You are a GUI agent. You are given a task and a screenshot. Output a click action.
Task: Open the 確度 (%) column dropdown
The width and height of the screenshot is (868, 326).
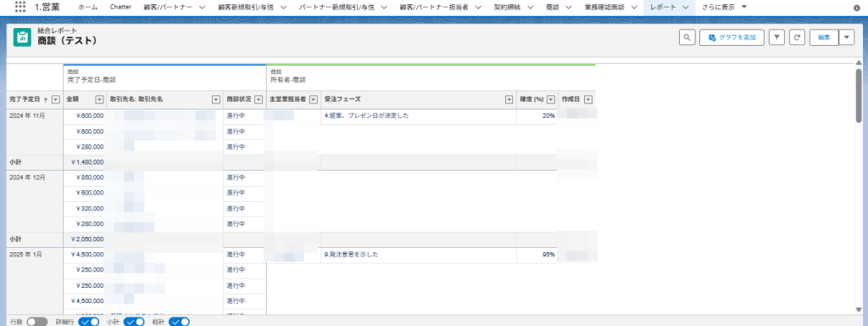coord(551,99)
